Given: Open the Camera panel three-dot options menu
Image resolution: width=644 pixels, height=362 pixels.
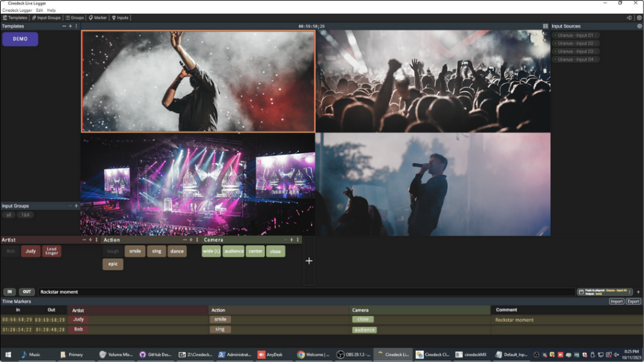Looking at the screenshot, I should coord(297,239).
